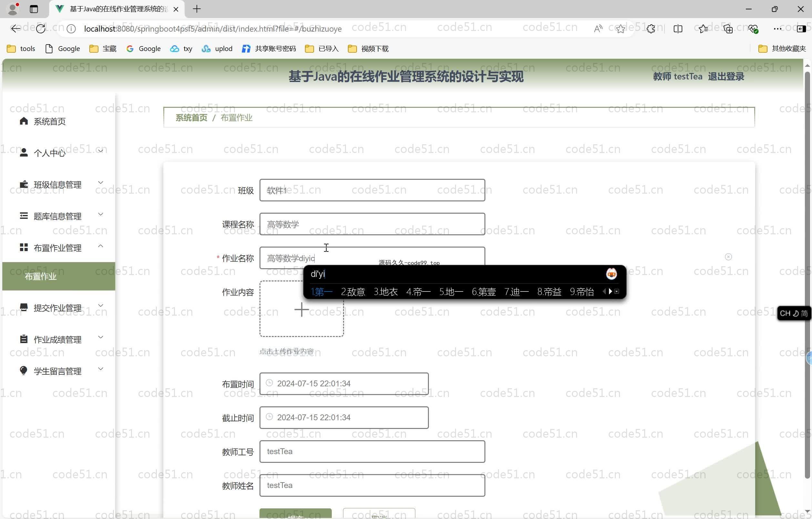This screenshot has height=519, width=812.
Task: Click 退出登录 to log out
Action: 726,76
